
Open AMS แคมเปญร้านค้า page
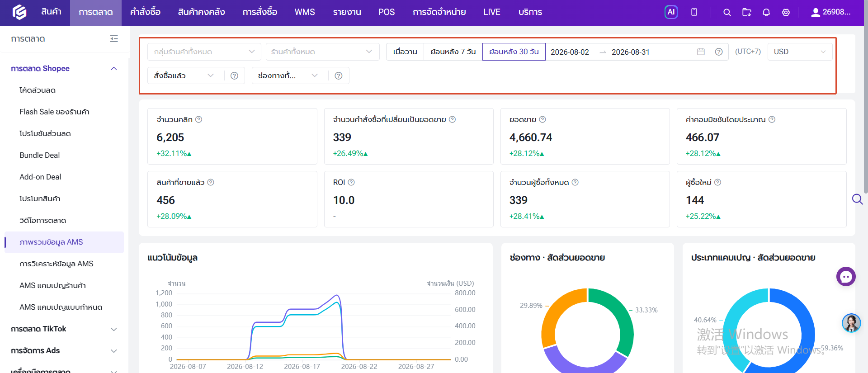tap(52, 285)
